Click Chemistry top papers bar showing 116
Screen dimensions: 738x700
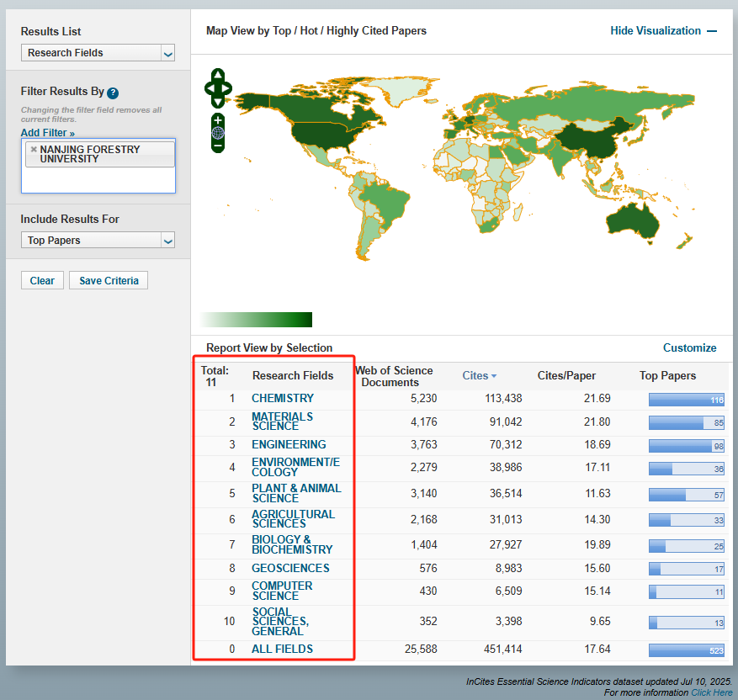tap(686, 400)
